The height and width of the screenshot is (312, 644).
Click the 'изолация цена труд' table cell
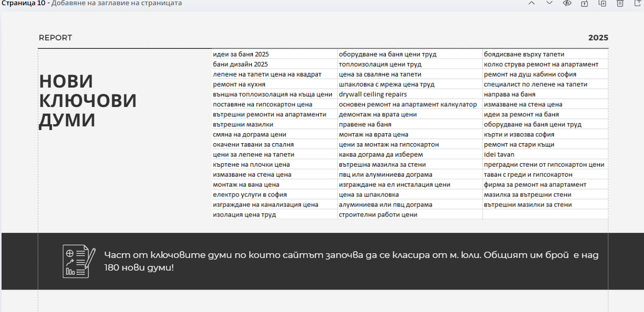click(244, 215)
